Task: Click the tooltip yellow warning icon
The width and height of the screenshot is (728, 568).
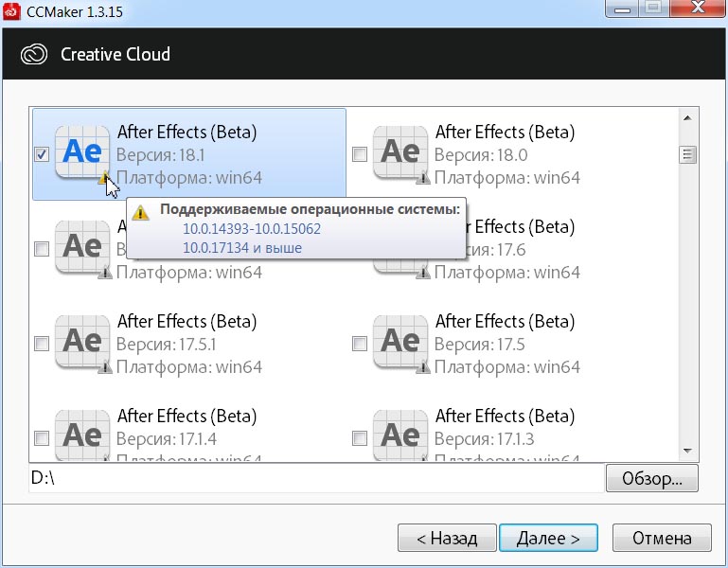Action: click(x=140, y=213)
